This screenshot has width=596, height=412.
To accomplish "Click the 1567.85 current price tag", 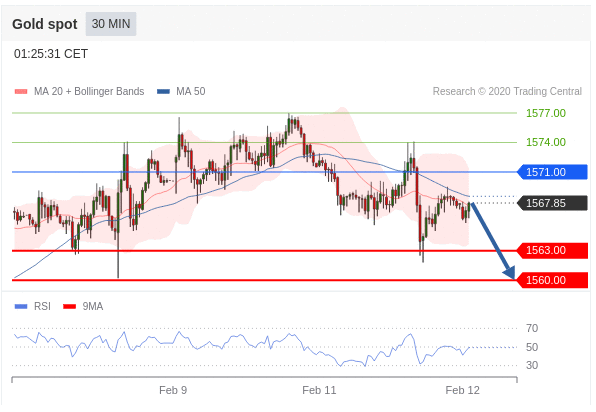I will pos(553,203).
